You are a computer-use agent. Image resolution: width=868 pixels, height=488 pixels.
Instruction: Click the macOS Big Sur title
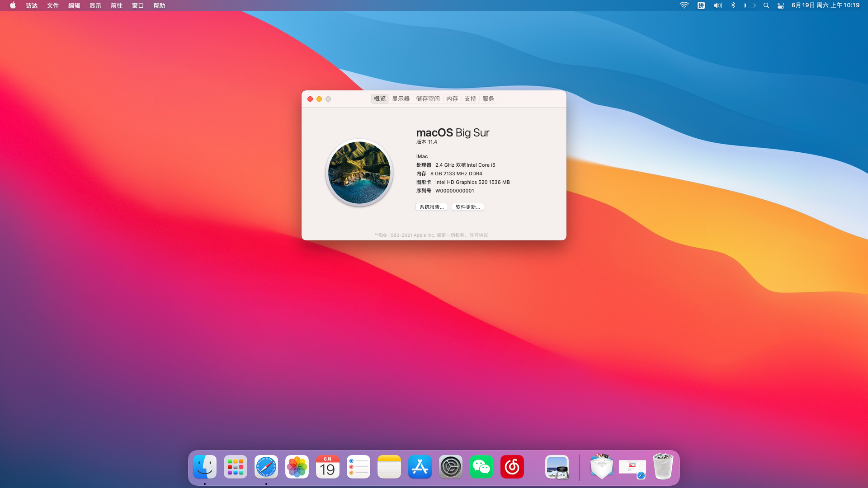point(453,133)
